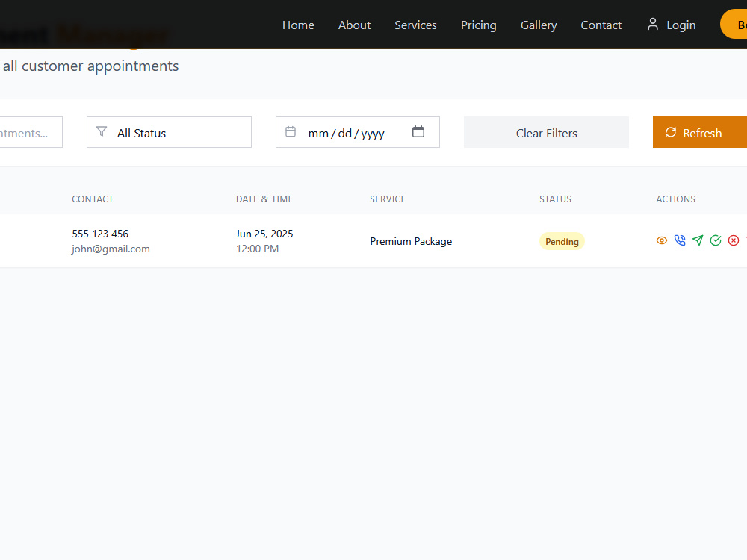Viewport: 747px width, 560px height.
Task: Click the ACTIONS column header
Action: [x=676, y=199]
